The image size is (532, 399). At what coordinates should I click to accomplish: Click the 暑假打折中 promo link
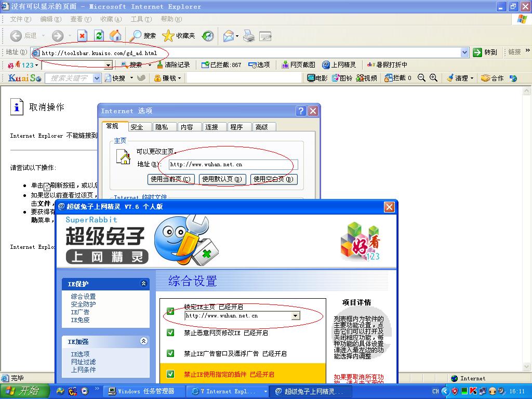[387, 65]
